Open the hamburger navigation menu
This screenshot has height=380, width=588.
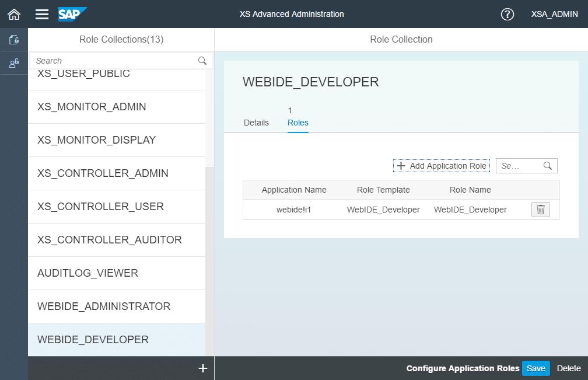pyautogui.click(x=42, y=14)
